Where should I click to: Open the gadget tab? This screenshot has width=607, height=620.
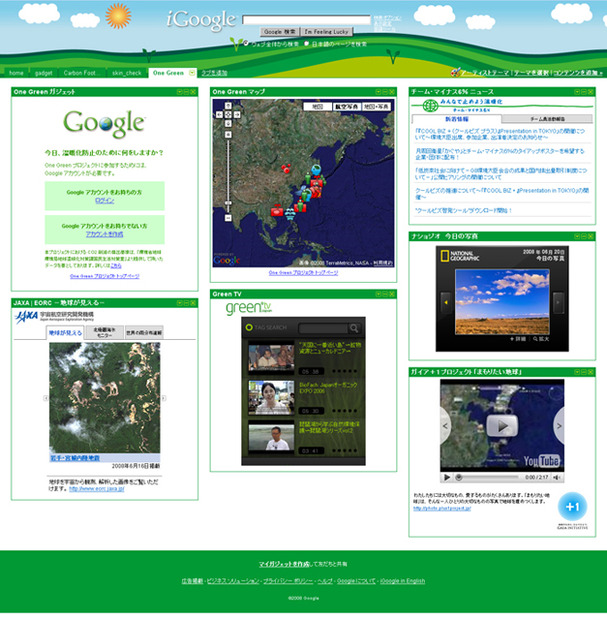[44, 73]
